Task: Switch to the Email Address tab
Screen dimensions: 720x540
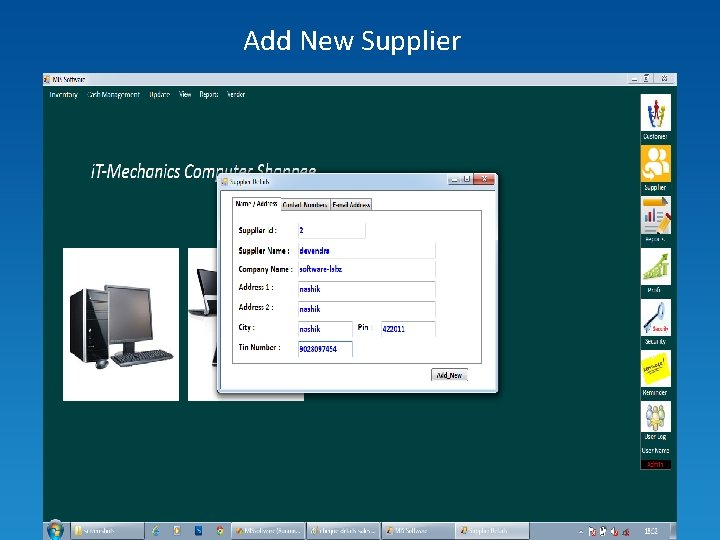Action: 351,205
